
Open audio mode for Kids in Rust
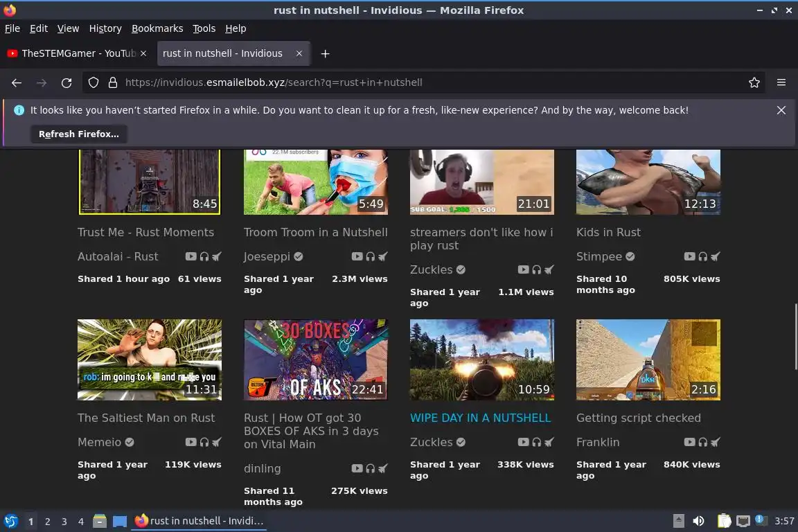703,256
